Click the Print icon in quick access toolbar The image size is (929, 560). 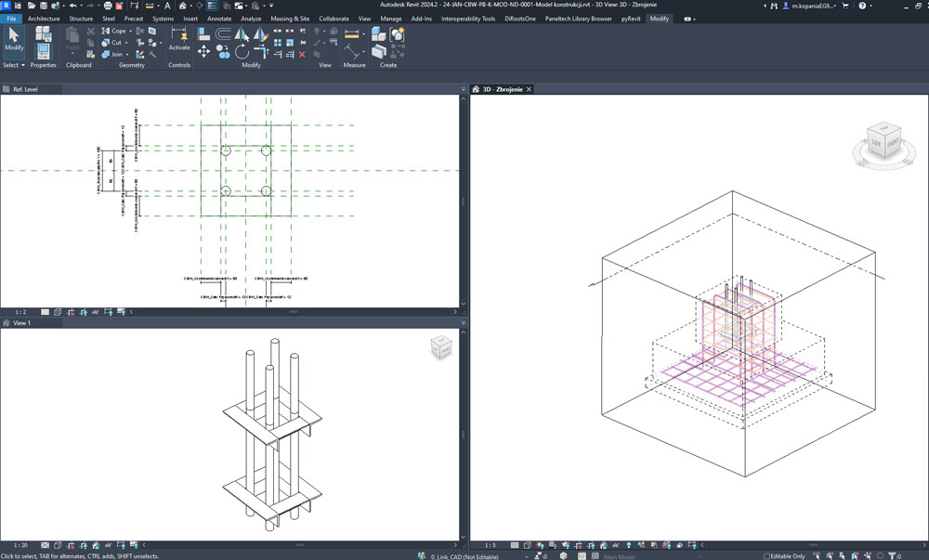108,6
